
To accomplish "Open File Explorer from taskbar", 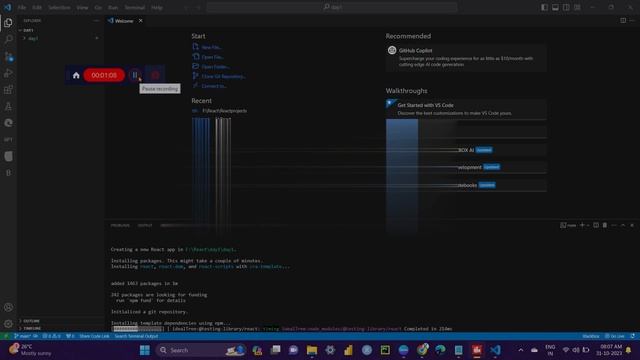I will coord(312,350).
